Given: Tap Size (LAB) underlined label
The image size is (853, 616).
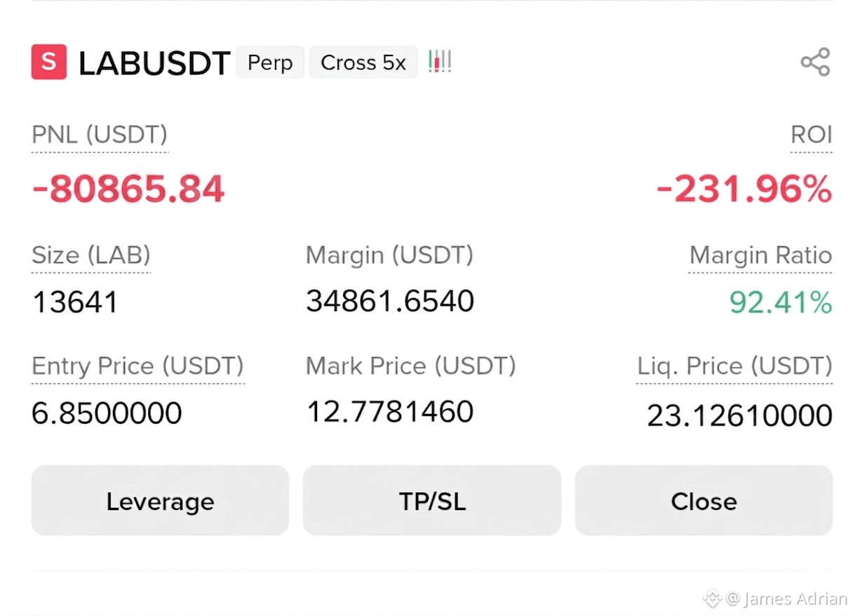Looking at the screenshot, I should pos(91,256).
